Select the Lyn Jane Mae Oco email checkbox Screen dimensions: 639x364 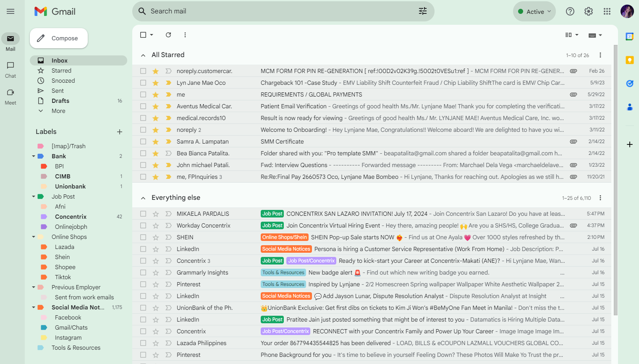(143, 83)
